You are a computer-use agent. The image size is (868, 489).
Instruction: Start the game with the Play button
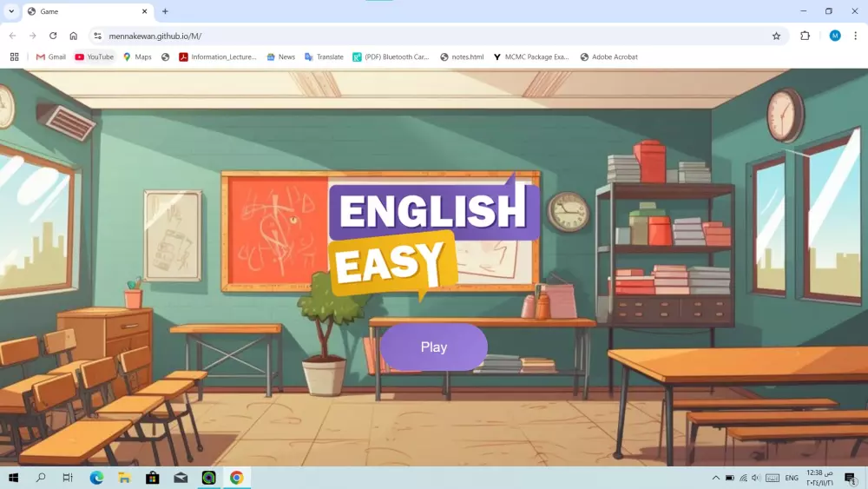[433, 347]
